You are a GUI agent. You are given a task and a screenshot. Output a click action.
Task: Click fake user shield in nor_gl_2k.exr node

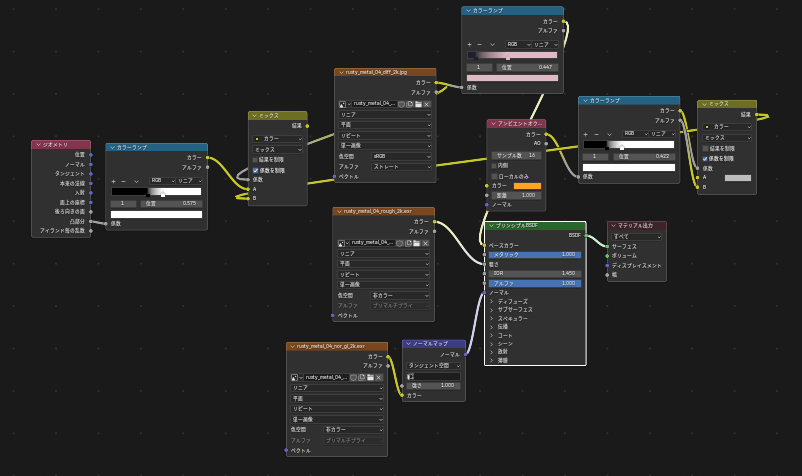[353, 377]
